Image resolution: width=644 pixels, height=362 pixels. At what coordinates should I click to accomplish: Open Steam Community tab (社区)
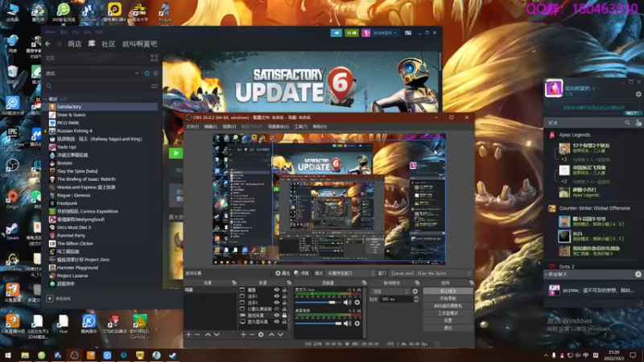[109, 44]
